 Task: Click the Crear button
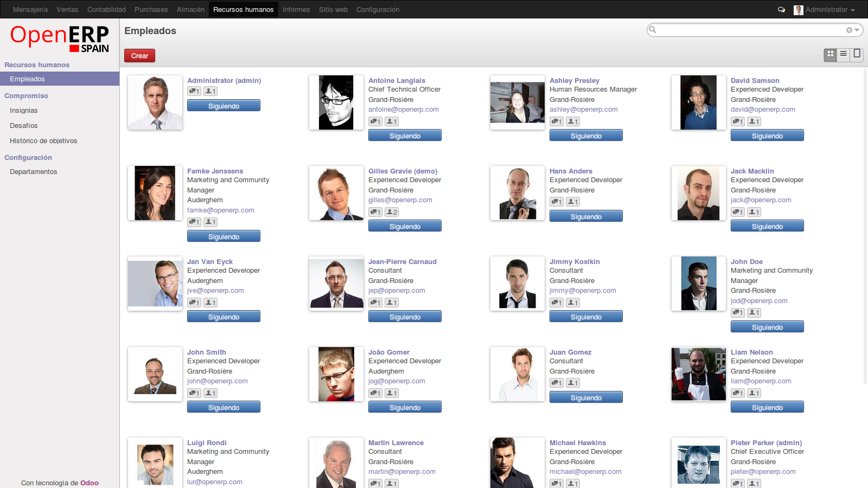(x=139, y=55)
